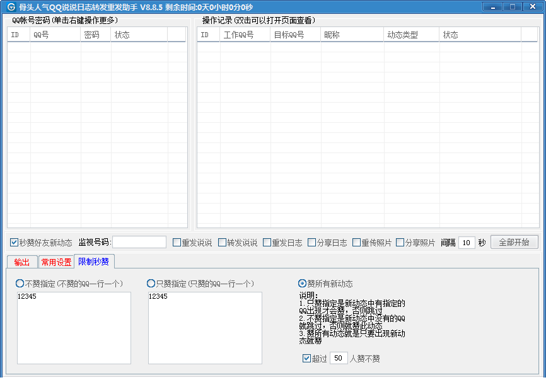
Task: Click the 50 likes limit field
Action: pos(339,358)
